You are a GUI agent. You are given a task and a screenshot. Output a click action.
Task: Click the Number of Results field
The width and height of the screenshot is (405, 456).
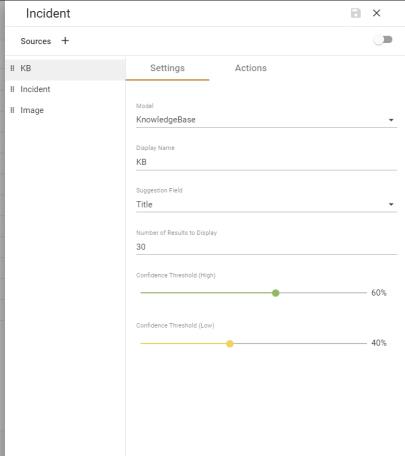pos(266,247)
